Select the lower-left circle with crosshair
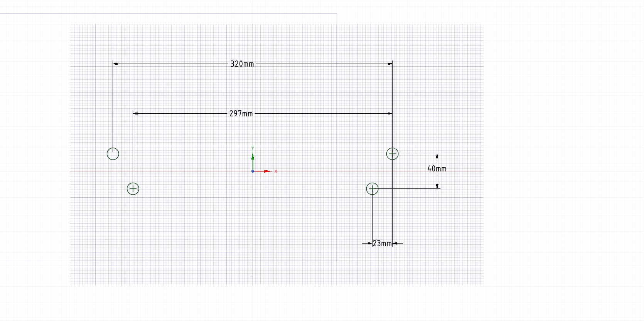 coord(133,189)
